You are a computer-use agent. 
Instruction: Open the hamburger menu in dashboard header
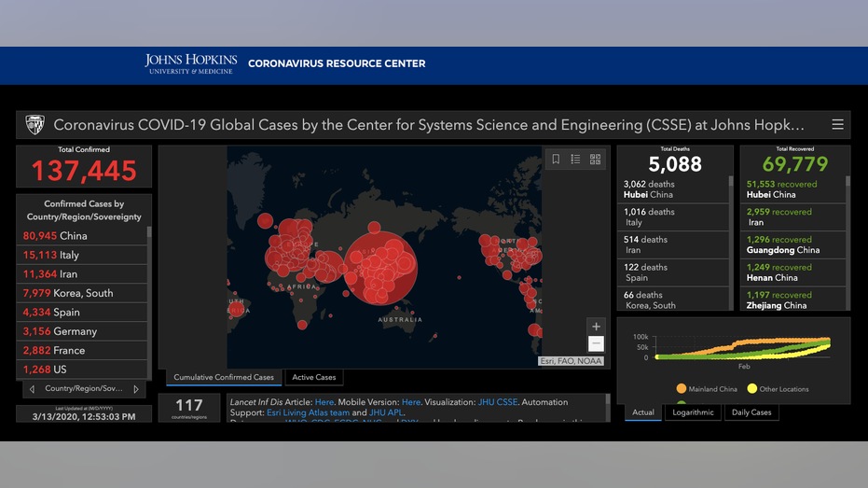click(x=837, y=125)
